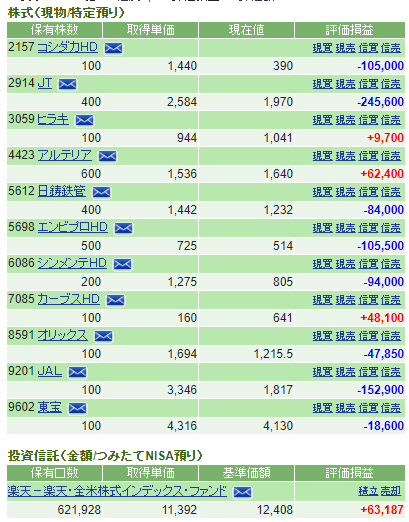This screenshot has width=409, height=522.
Task: Click 現売 in the ヒラキ row
Action: (345, 120)
